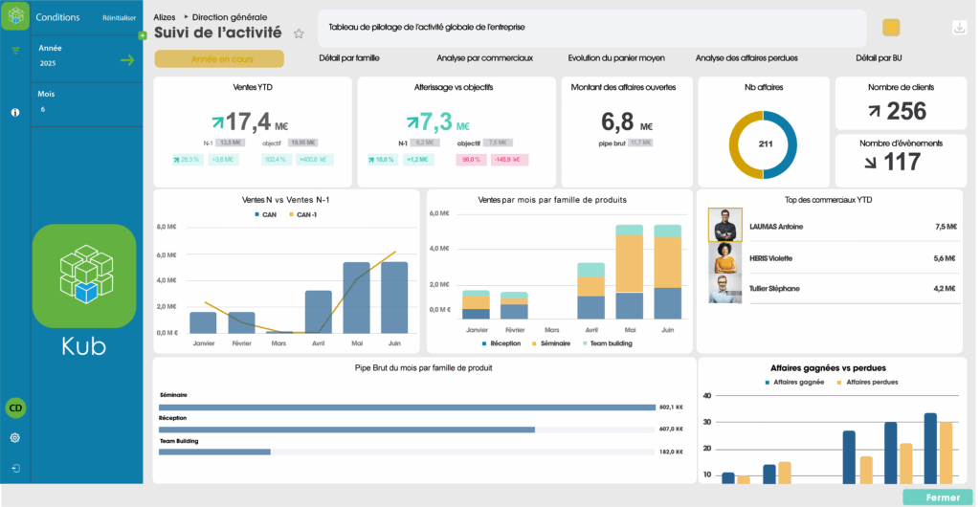The width and height of the screenshot is (980, 507).
Task: Open the settings gear icon
Action: pyautogui.click(x=15, y=437)
